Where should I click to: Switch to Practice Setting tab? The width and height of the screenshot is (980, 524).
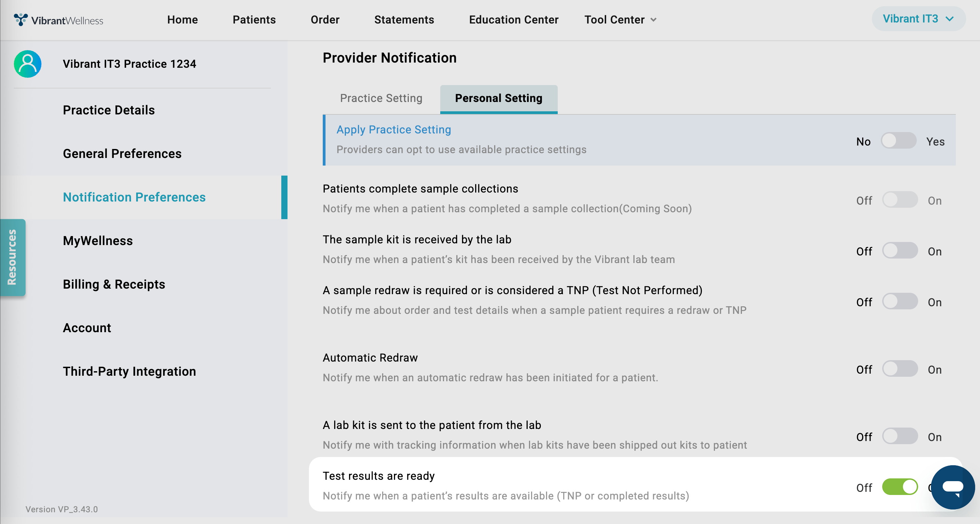[x=381, y=98]
